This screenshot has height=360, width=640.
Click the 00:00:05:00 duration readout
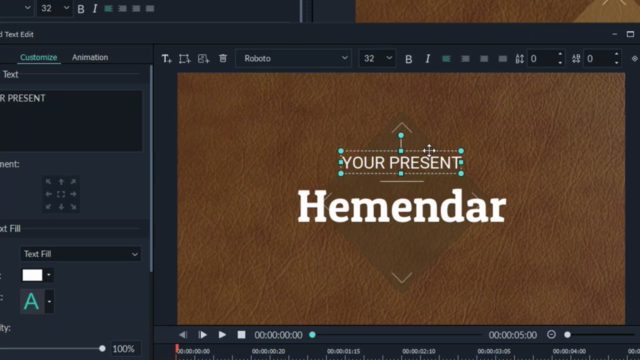click(x=513, y=335)
